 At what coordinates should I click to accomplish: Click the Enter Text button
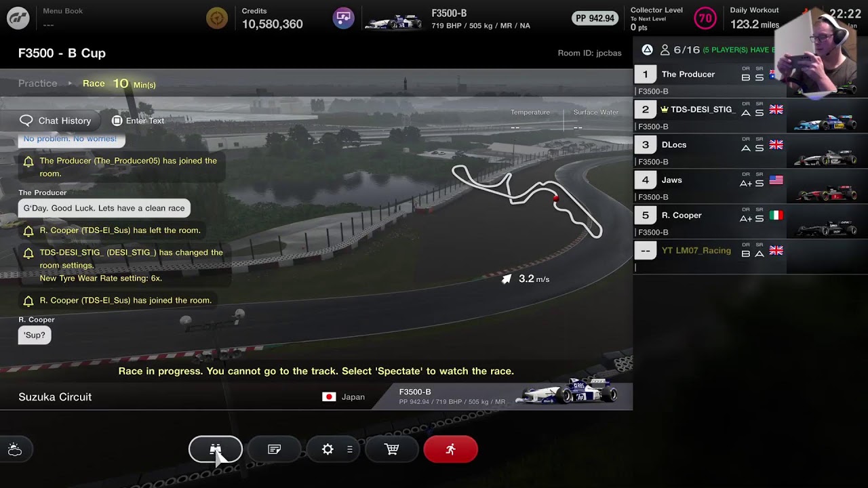(138, 121)
